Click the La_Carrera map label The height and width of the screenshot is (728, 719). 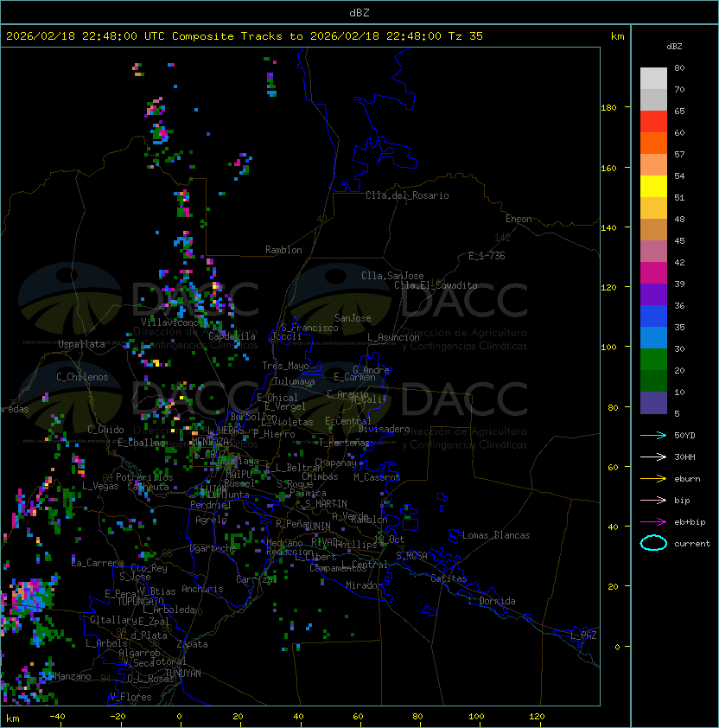97,563
